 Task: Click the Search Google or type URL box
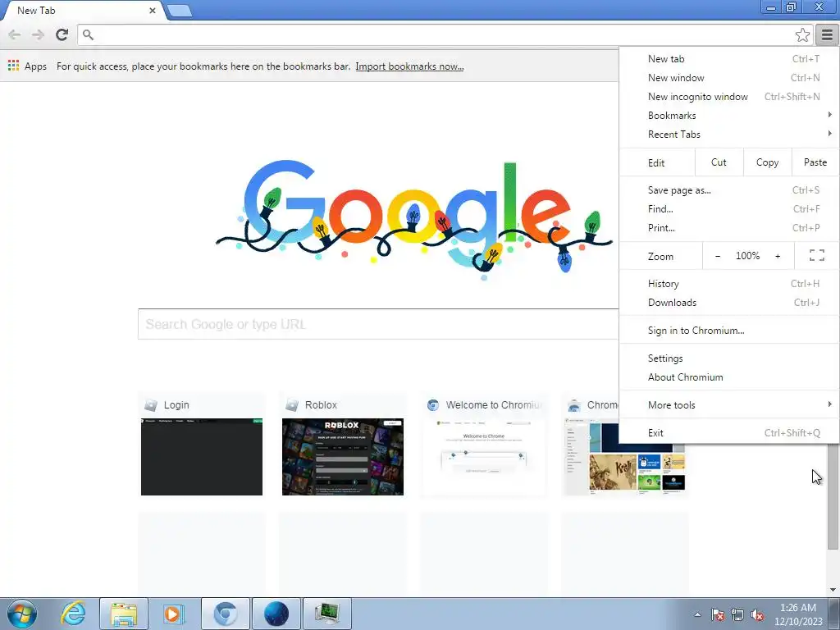(378, 324)
